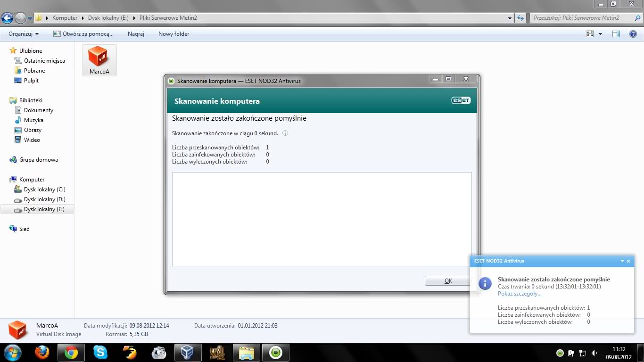This screenshot has width=644, height=362.
Task: Open the Pokaż szczegóły... link
Action: coord(520,294)
